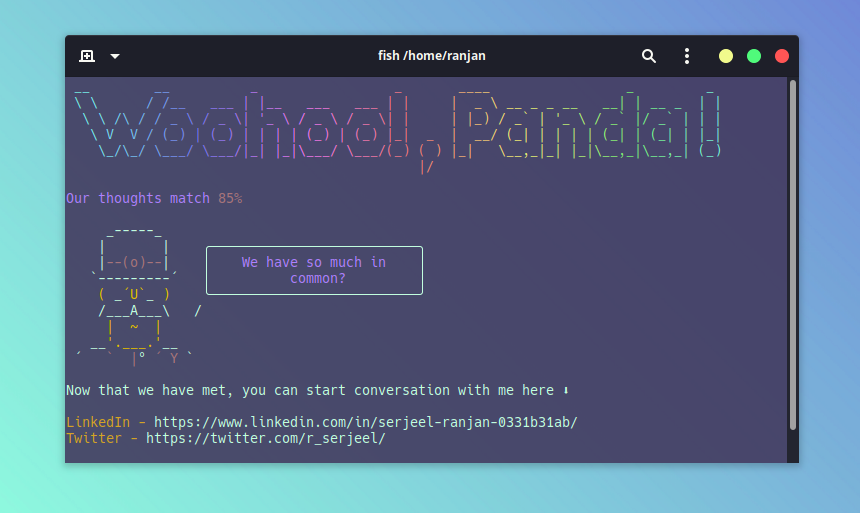Open a new terminal tab
The image size is (860, 513).
pos(87,56)
